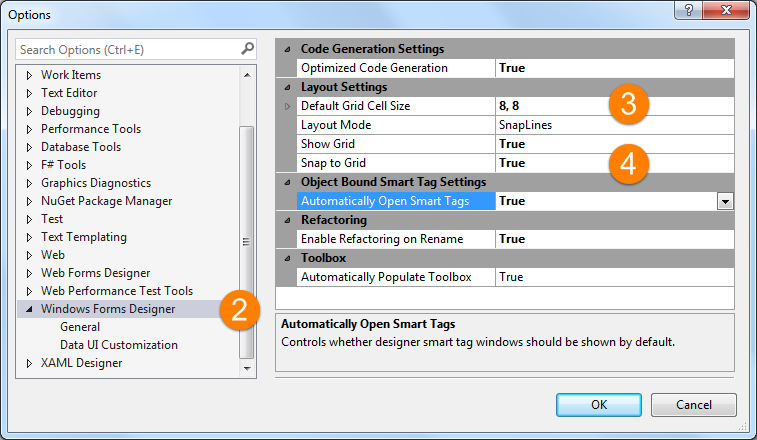Expand the Default Grid Cell Size property
This screenshot has height=440, width=757.
coord(289,106)
